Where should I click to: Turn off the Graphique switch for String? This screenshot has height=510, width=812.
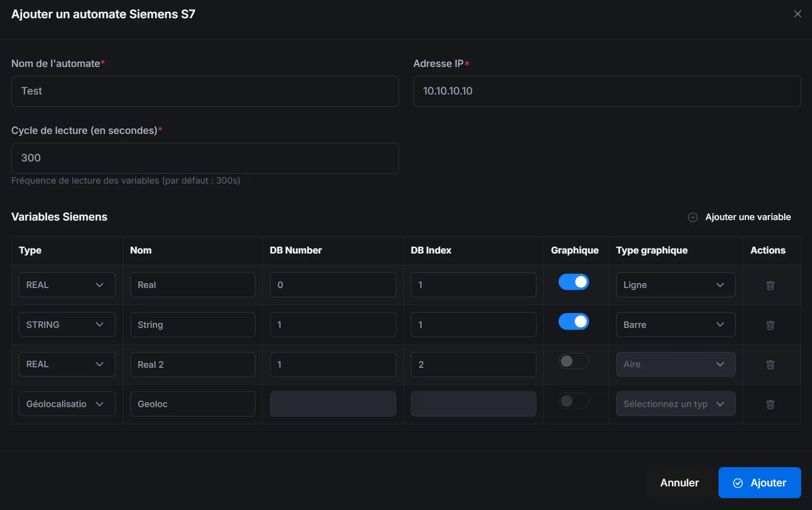point(574,321)
